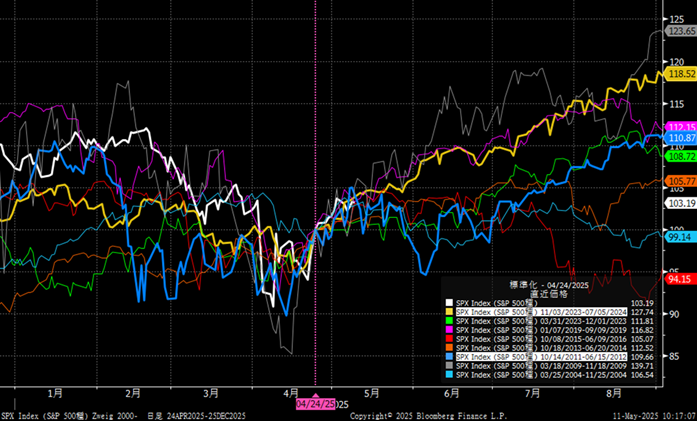Viewport: 697px width, 421px height.
Task: Click the 7月 label on the time axis
Action: point(533,393)
